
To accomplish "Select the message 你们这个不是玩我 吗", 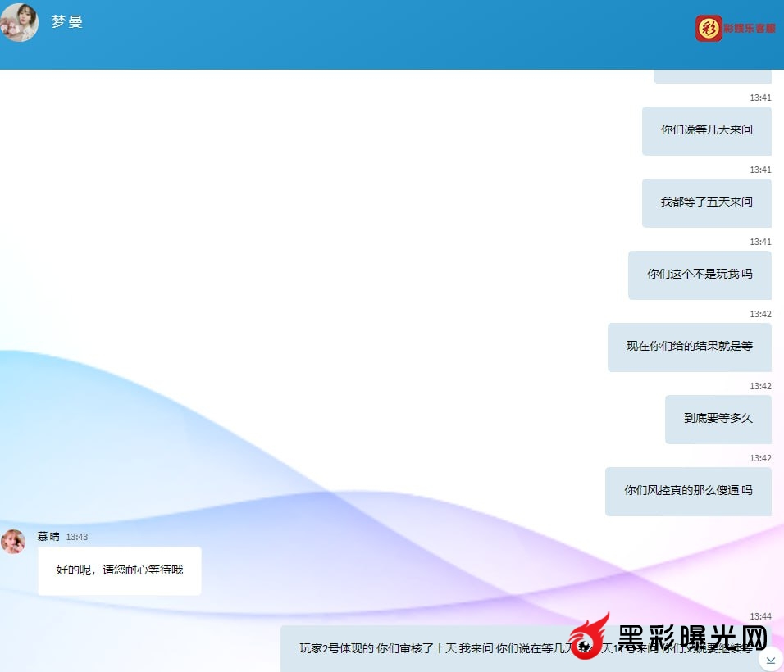I will point(700,275).
